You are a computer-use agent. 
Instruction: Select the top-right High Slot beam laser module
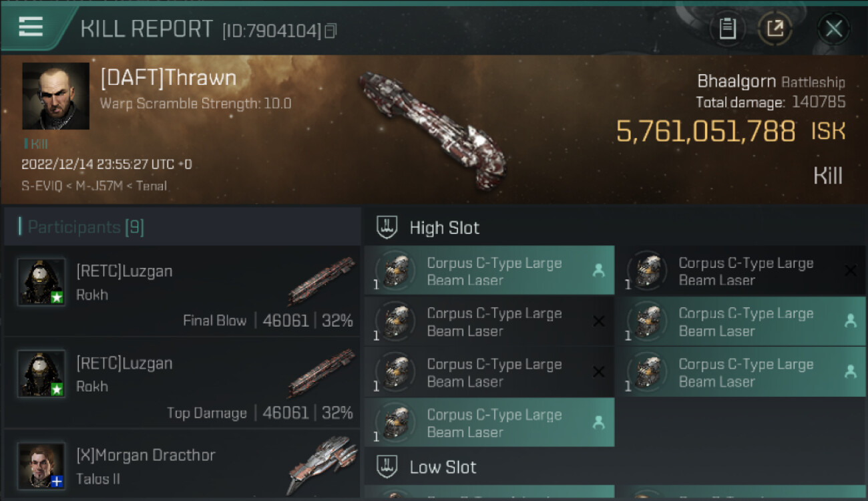(740, 271)
